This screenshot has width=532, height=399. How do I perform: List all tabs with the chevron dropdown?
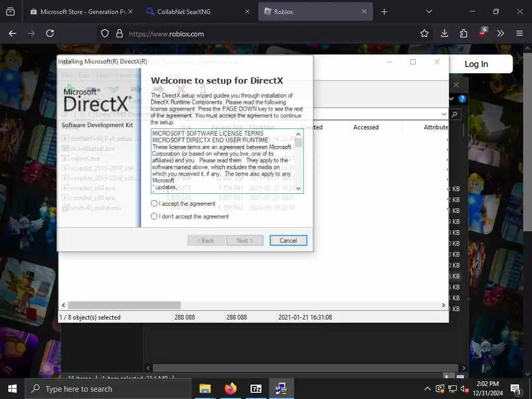coord(429,11)
